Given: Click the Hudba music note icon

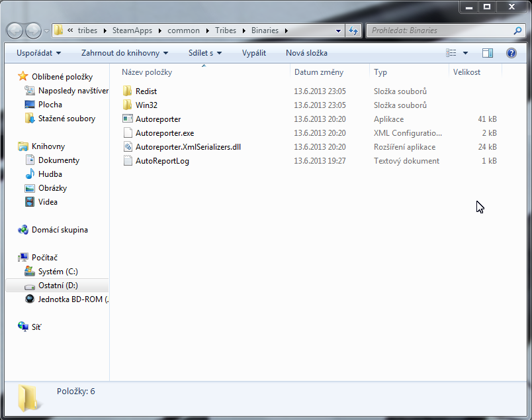Looking at the screenshot, I should [30, 174].
